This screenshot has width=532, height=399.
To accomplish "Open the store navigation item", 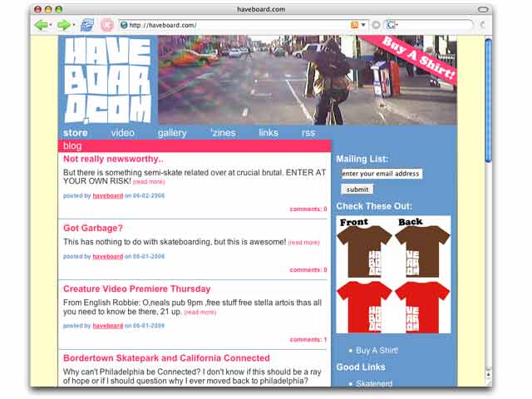I will pos(76,133).
